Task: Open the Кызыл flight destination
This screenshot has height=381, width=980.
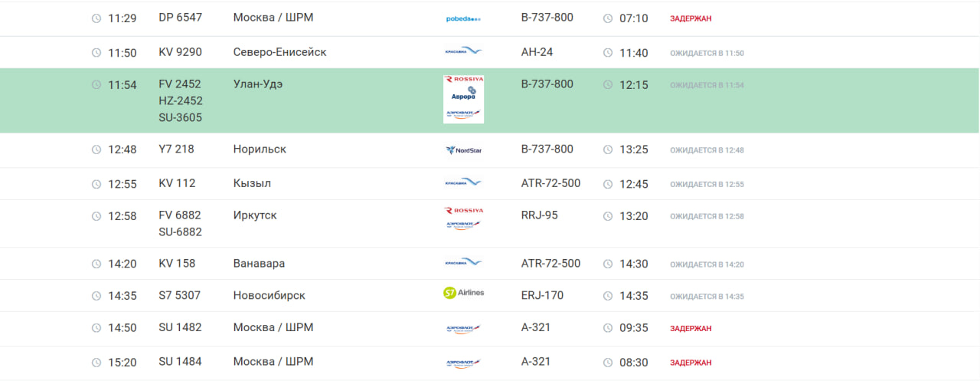Action: (252, 184)
